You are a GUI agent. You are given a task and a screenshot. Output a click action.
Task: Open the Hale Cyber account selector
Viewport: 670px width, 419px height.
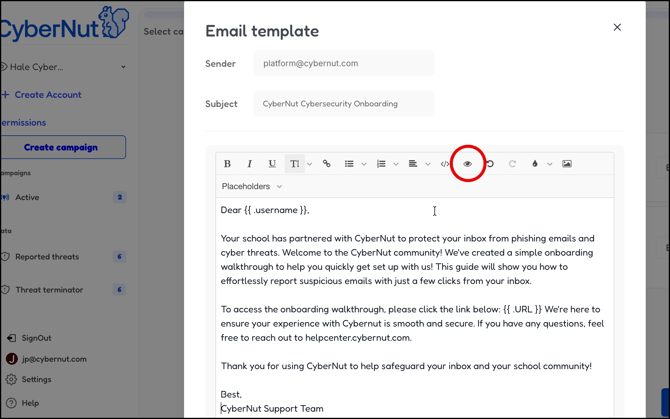66,67
